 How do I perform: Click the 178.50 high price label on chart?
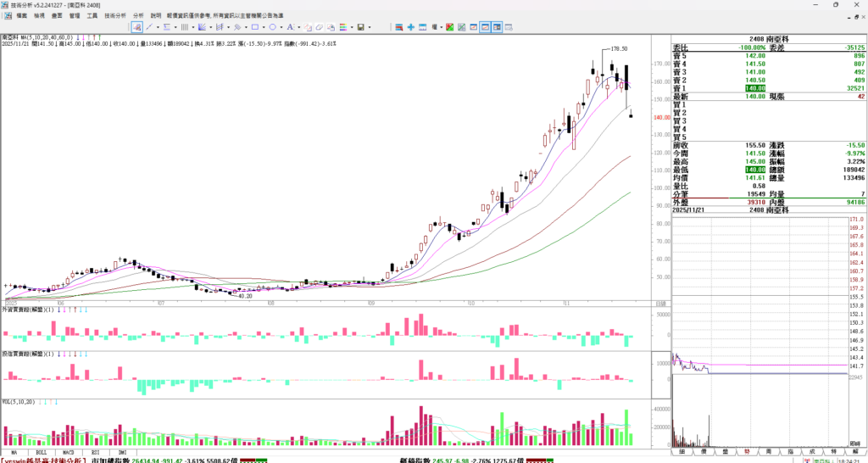point(619,49)
